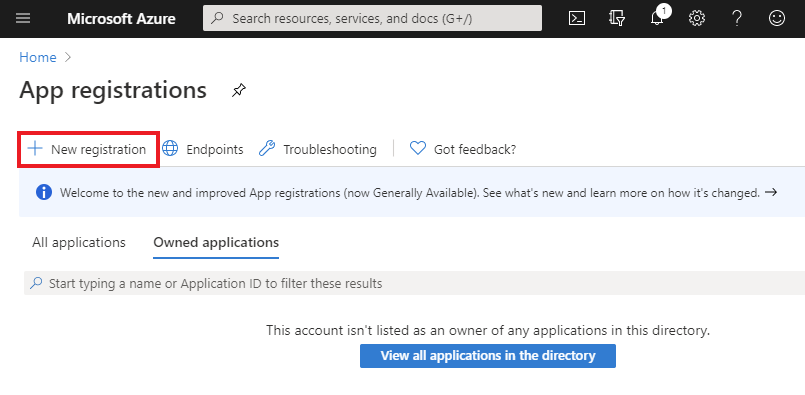Click the search icon in the filter field

coord(36,283)
